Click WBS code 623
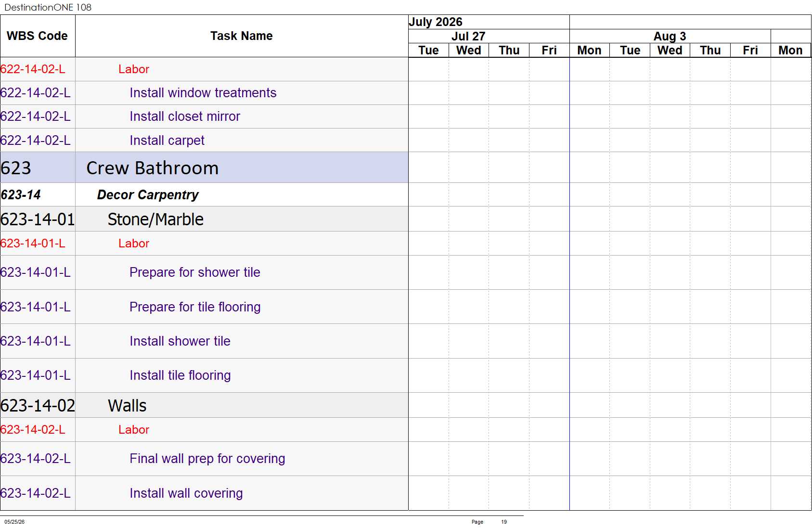 16,168
